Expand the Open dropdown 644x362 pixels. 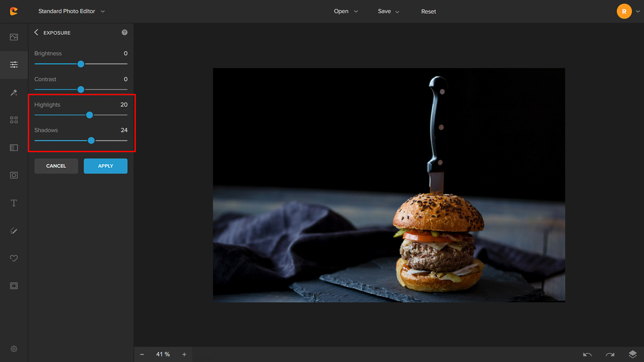point(345,11)
